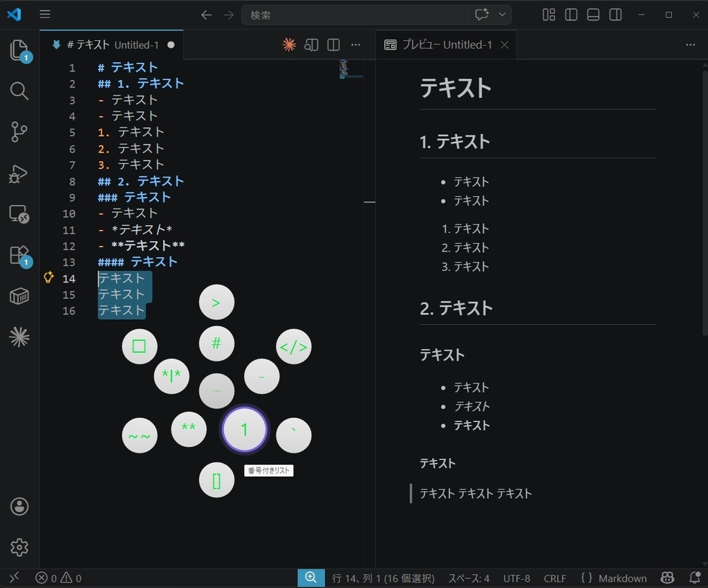The image size is (708, 588).
Task: Select the link [] icon in the radial menu
Action: tap(217, 480)
